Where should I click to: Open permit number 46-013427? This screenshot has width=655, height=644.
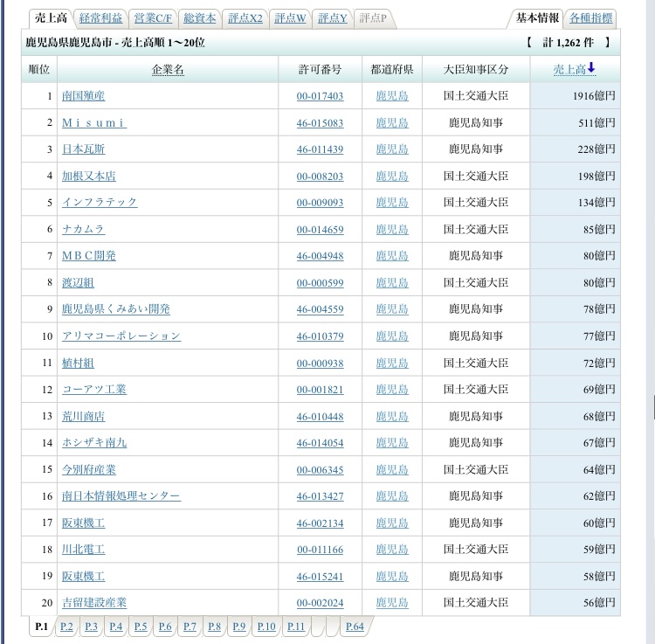point(320,496)
